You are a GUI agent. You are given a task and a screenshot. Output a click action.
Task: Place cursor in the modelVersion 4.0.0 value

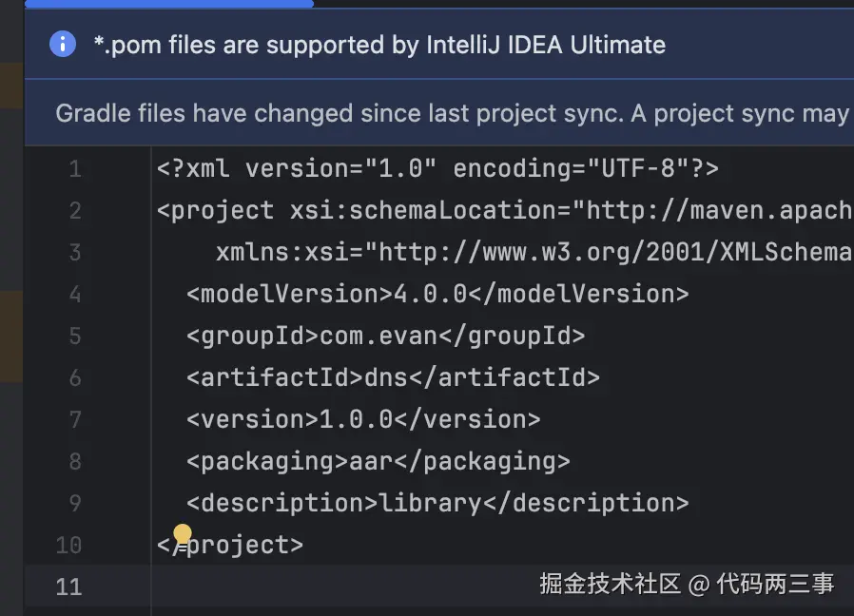coord(430,295)
